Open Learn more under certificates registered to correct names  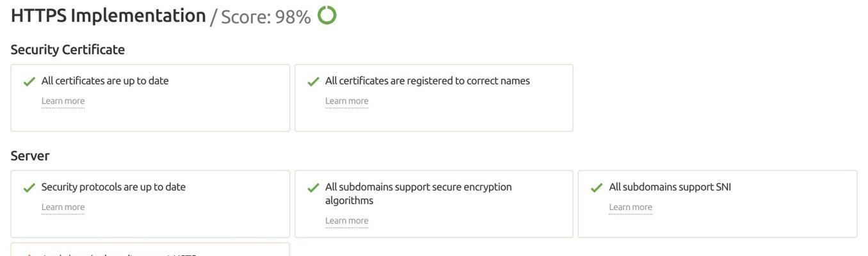coord(347,101)
